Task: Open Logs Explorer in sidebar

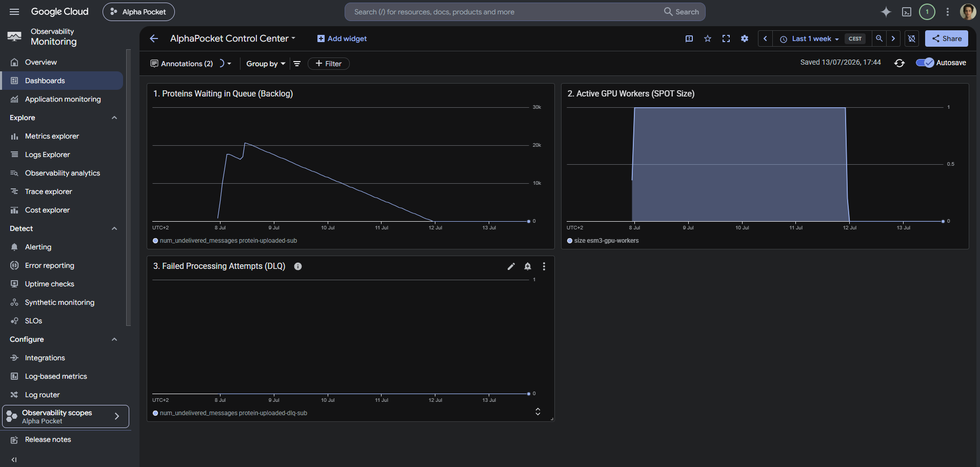Action: (x=62, y=154)
